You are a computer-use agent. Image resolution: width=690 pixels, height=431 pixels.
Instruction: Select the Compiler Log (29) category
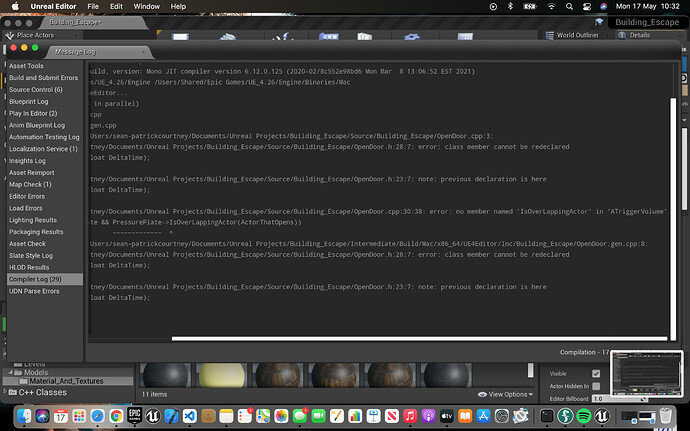[x=45, y=279]
